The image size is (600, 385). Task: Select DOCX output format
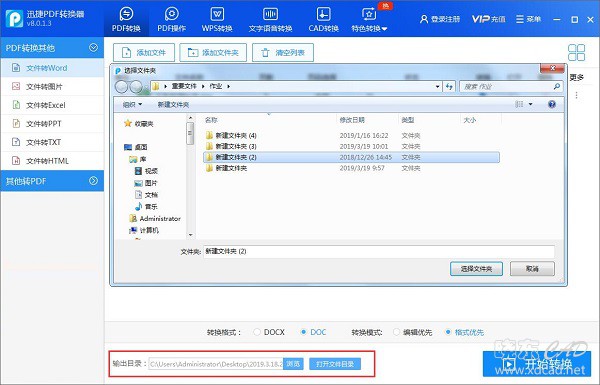coord(269,332)
